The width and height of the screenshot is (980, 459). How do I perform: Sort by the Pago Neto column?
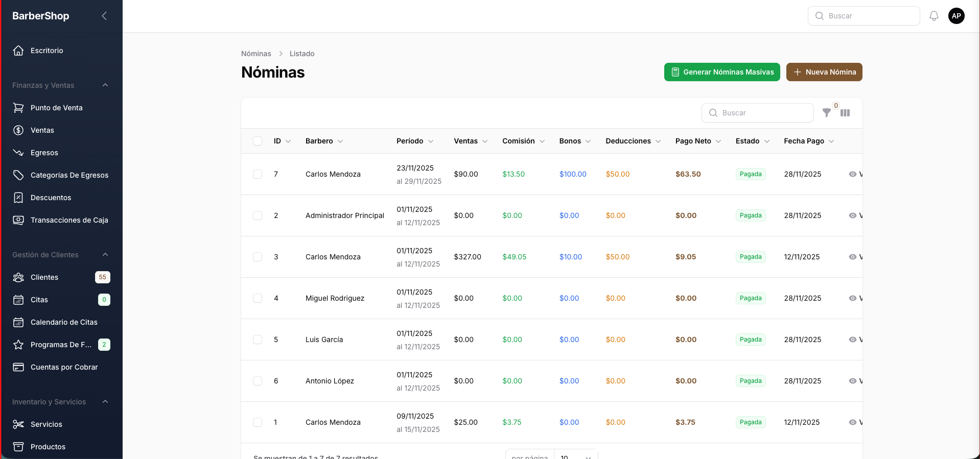point(698,141)
